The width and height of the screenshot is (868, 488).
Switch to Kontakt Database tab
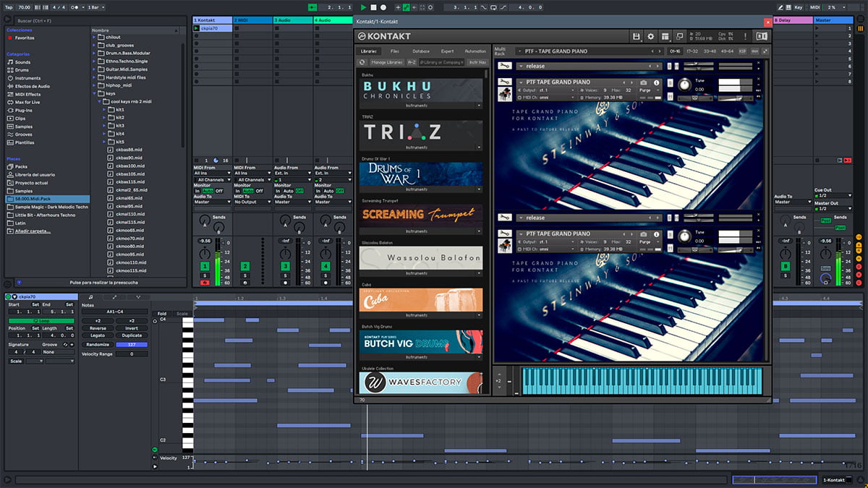click(x=421, y=51)
